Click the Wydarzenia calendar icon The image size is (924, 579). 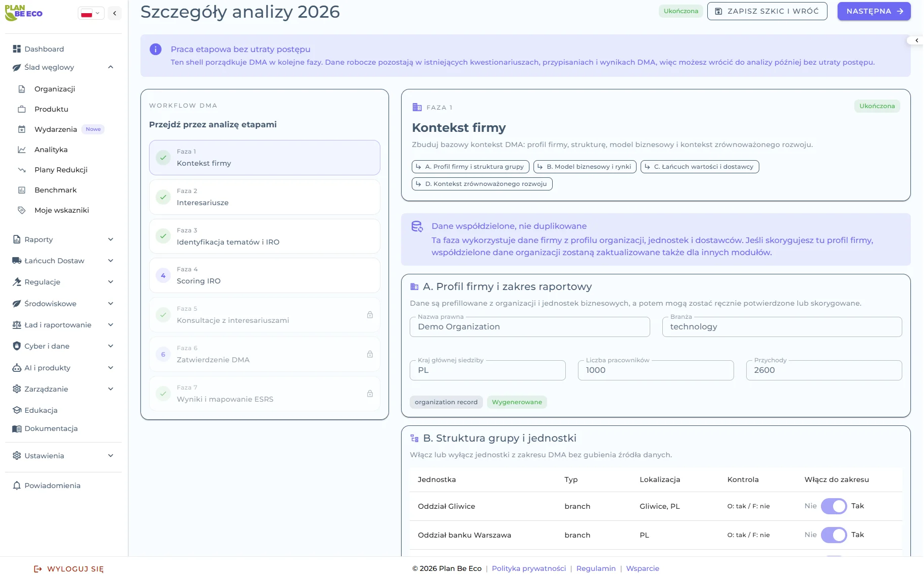[22, 129]
